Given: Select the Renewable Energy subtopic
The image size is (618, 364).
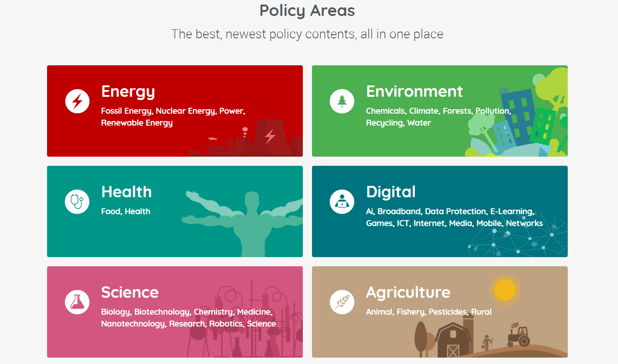Looking at the screenshot, I should click(137, 123).
